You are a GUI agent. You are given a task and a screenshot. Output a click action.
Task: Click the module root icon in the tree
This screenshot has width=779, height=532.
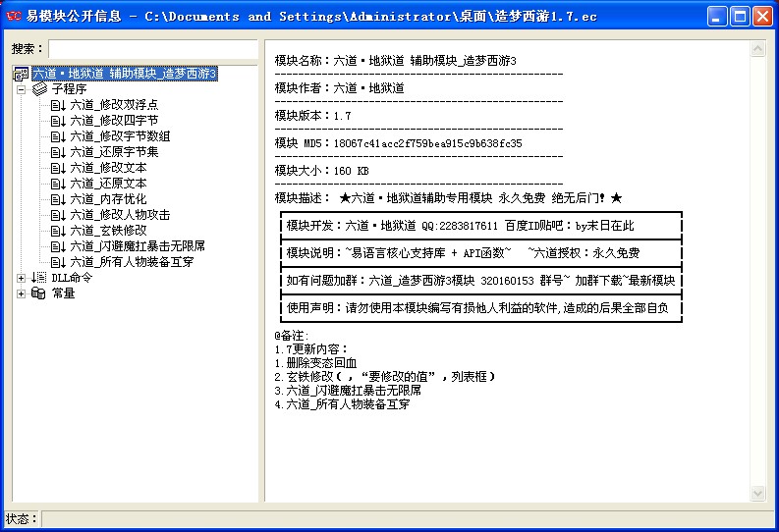pos(21,74)
